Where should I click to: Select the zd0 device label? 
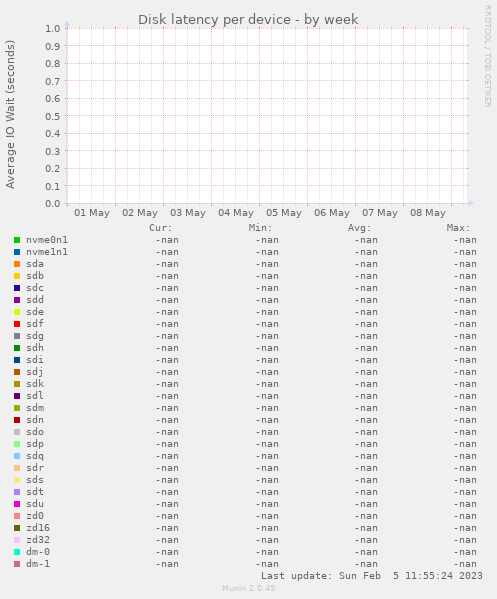click(x=35, y=516)
